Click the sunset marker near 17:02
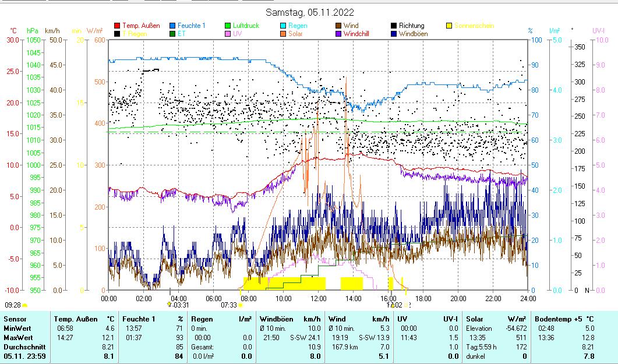Screen dimensions: 618x364 (x=406, y=305)
